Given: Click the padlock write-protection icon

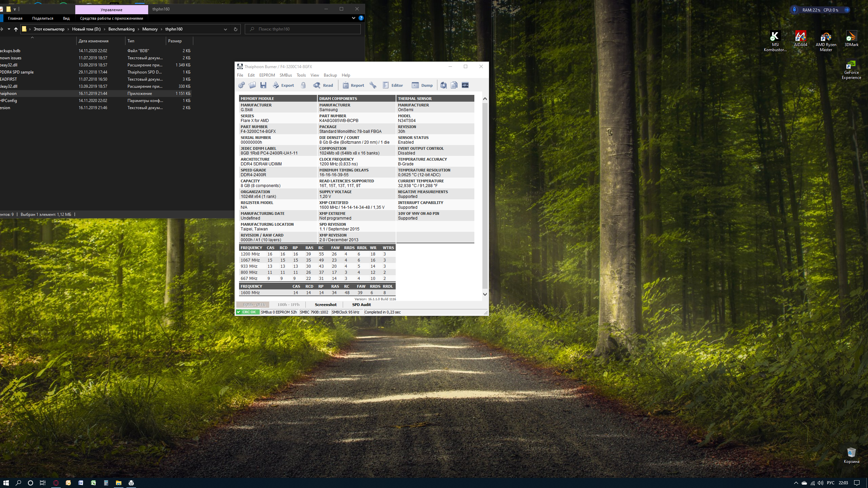Looking at the screenshot, I should coord(303,85).
